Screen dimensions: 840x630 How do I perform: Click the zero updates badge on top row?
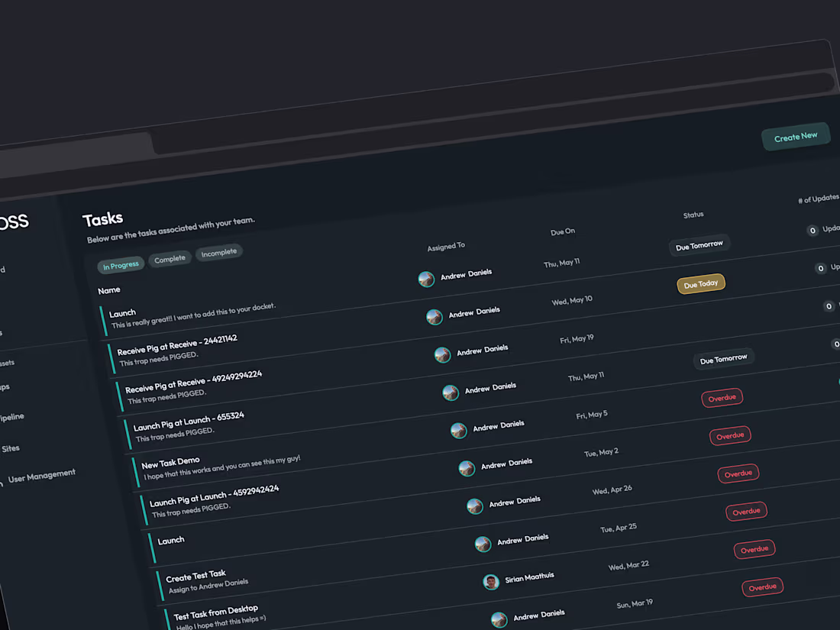[x=813, y=231]
